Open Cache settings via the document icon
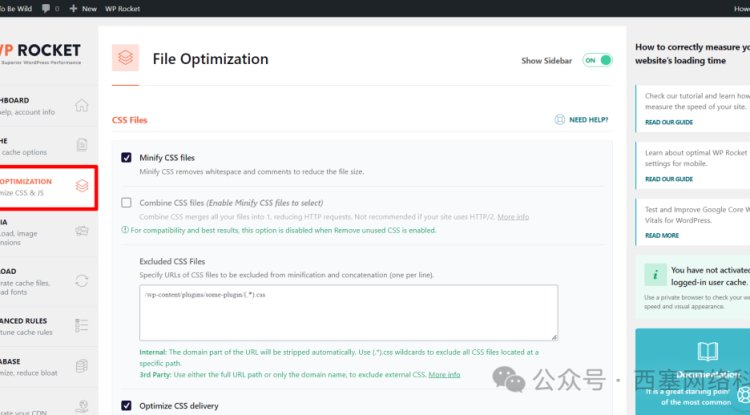Viewport: 750px width, 415px height. pos(82,144)
